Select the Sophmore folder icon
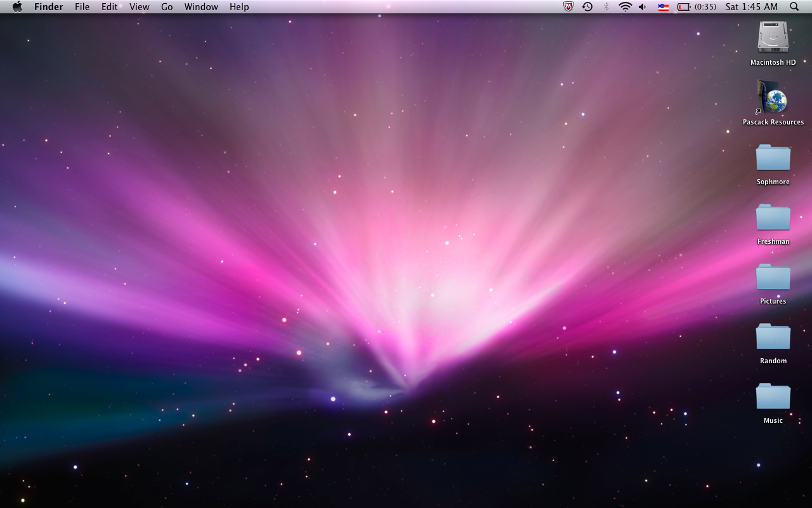812x508 pixels. click(773, 157)
